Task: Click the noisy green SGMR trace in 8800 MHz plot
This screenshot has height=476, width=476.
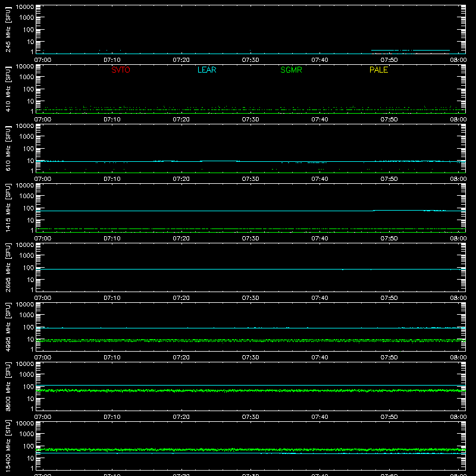Action: coord(250,391)
